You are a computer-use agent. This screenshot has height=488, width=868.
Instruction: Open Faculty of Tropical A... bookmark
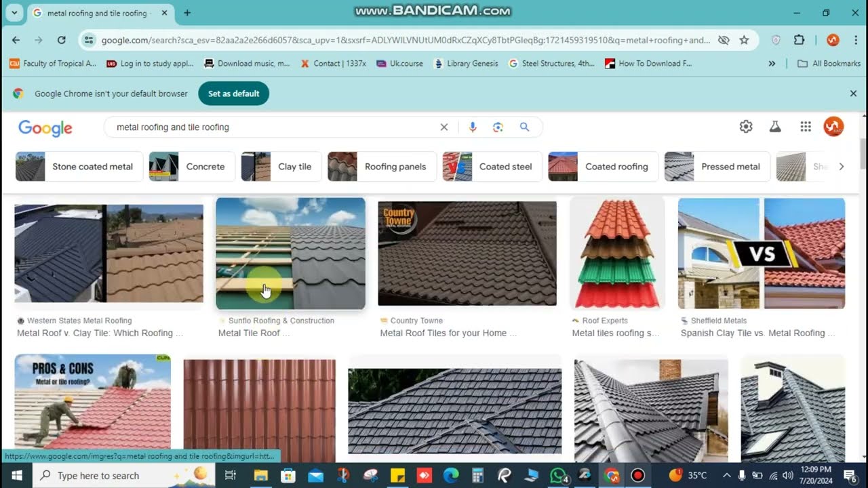tap(53, 64)
